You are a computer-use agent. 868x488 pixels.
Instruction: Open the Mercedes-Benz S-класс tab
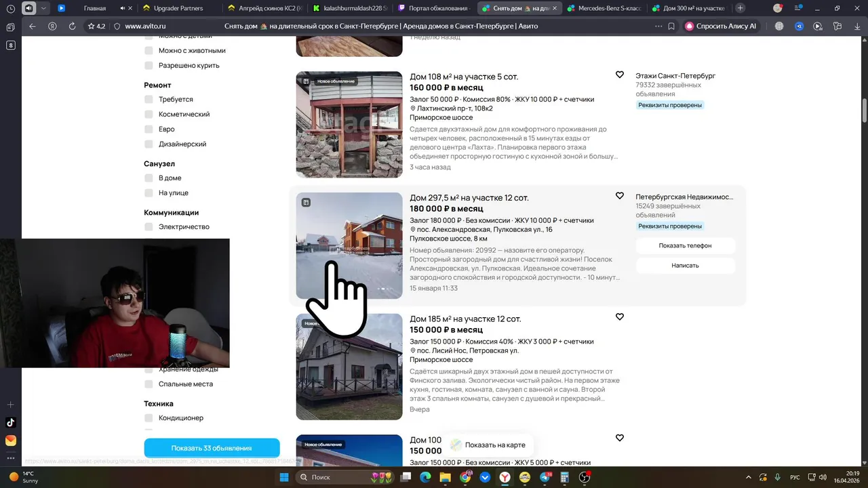click(x=604, y=8)
